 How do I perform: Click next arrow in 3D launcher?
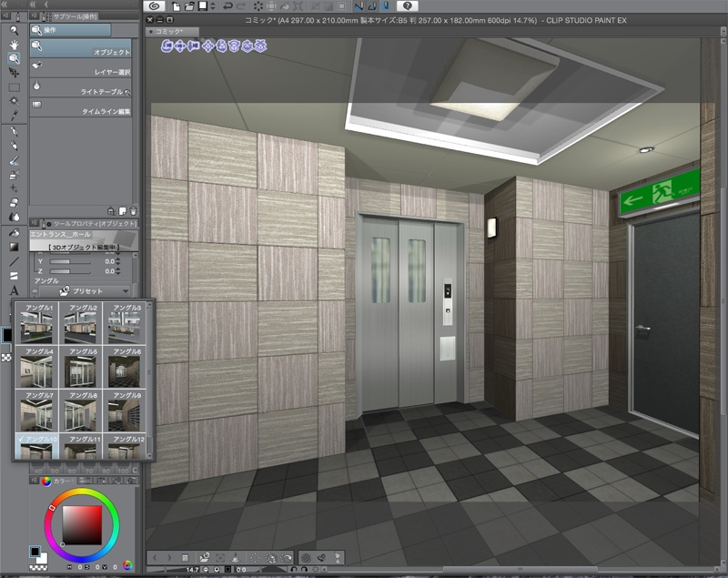(169, 557)
